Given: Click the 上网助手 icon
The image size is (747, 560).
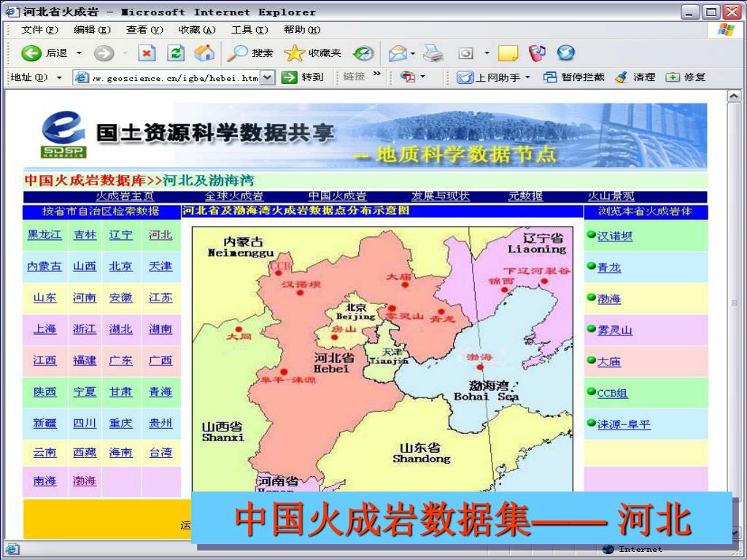Looking at the screenshot, I should coord(465,77).
